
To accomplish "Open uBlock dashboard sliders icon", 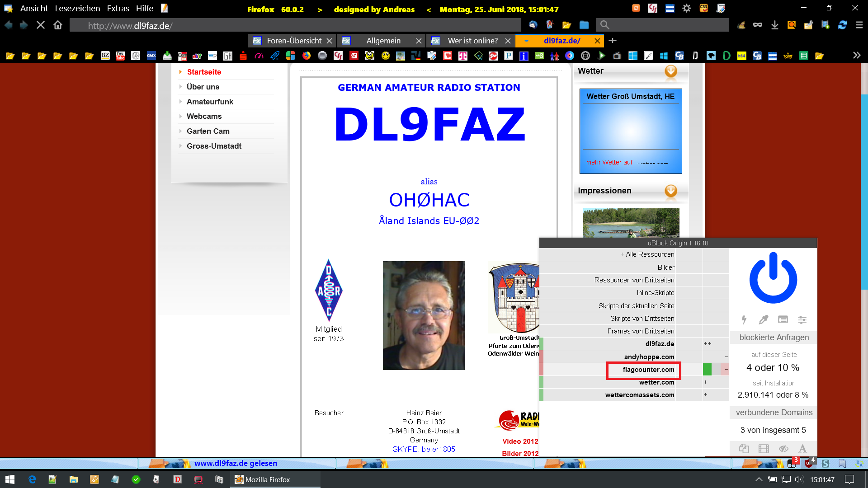I will click(802, 320).
